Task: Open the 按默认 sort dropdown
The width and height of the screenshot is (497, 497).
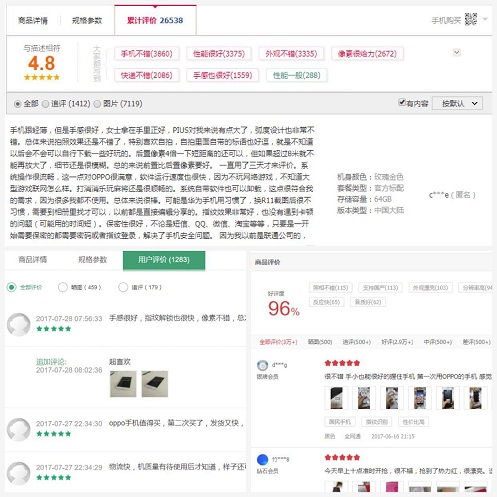Action: [x=457, y=104]
